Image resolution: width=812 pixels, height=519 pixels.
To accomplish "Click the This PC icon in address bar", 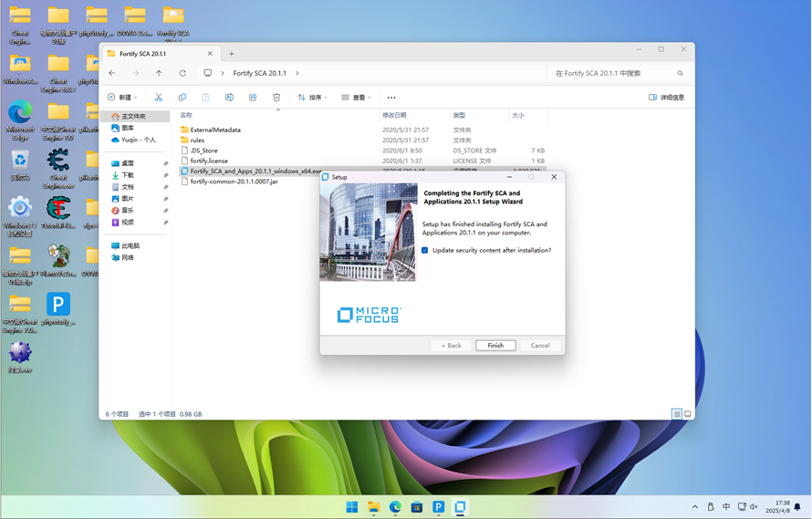I will tap(208, 73).
